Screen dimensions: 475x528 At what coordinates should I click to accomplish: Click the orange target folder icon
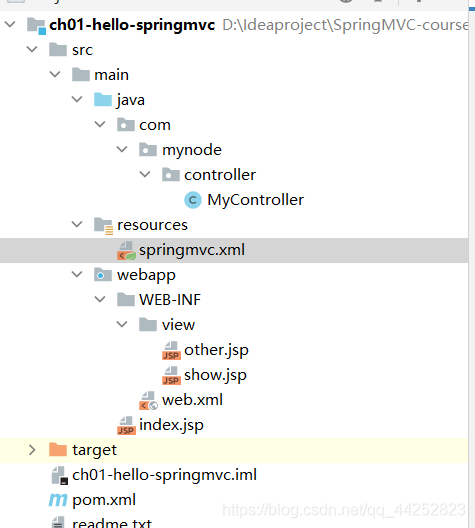pos(58,450)
